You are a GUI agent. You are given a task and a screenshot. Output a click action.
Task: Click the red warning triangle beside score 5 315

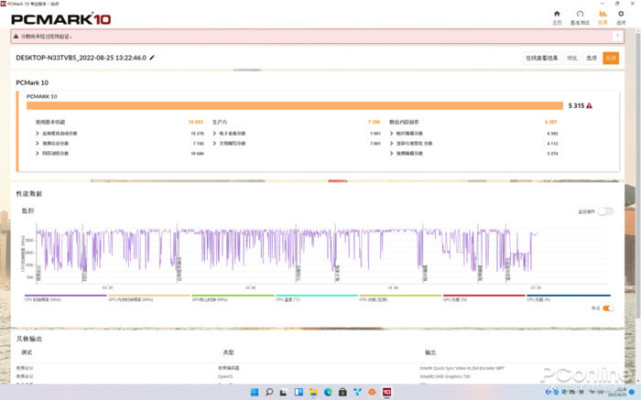(x=590, y=105)
